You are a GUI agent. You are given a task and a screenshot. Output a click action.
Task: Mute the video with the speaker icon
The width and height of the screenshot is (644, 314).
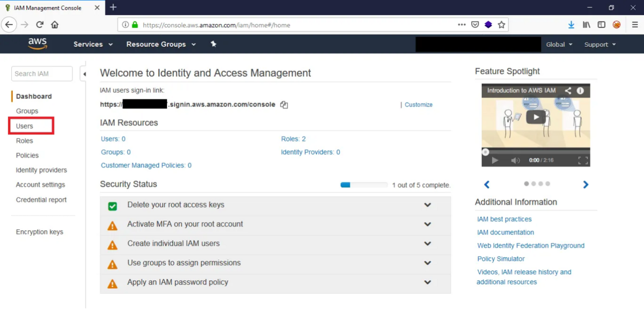pyautogui.click(x=515, y=160)
